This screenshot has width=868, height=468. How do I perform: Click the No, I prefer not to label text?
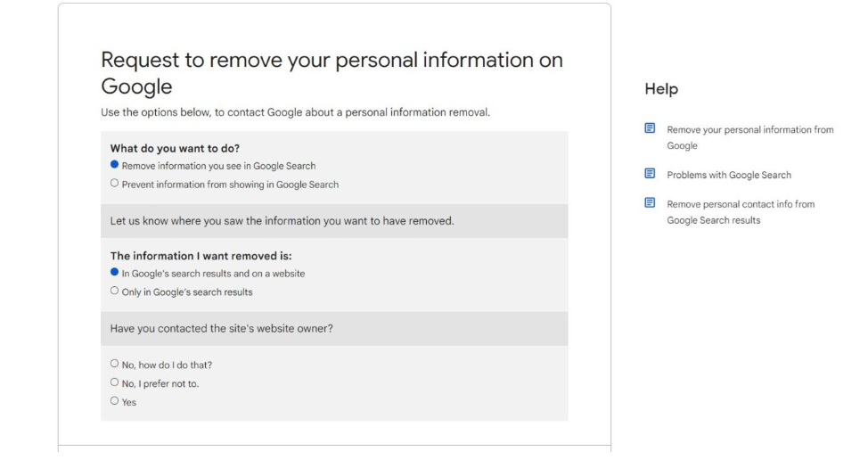160,384
